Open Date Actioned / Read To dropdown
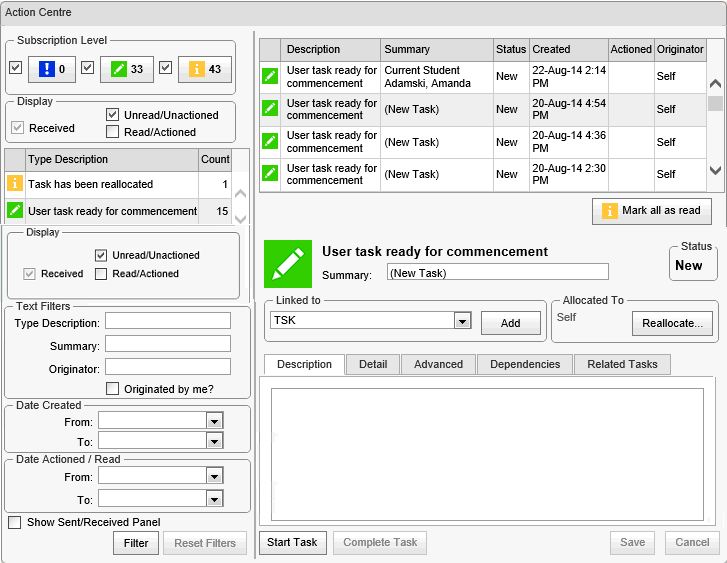The width and height of the screenshot is (727, 563). 214,499
